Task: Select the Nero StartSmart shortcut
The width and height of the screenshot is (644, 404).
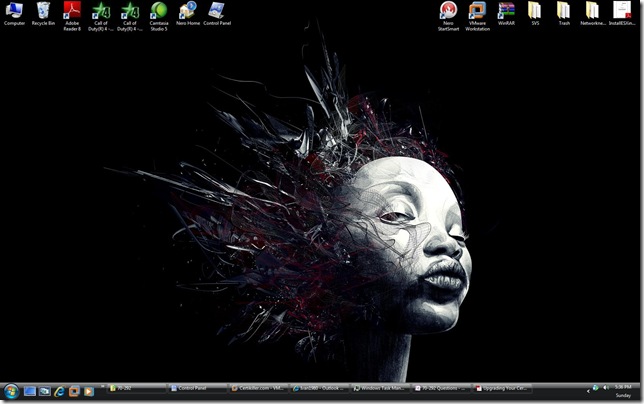Action: pyautogui.click(x=448, y=16)
